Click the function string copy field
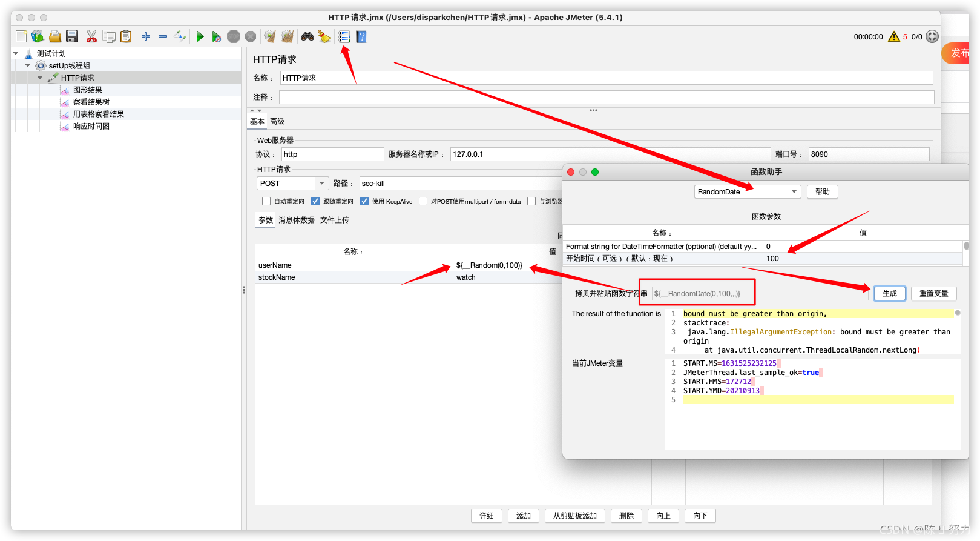Image resolution: width=980 pixels, height=541 pixels. [x=760, y=293]
